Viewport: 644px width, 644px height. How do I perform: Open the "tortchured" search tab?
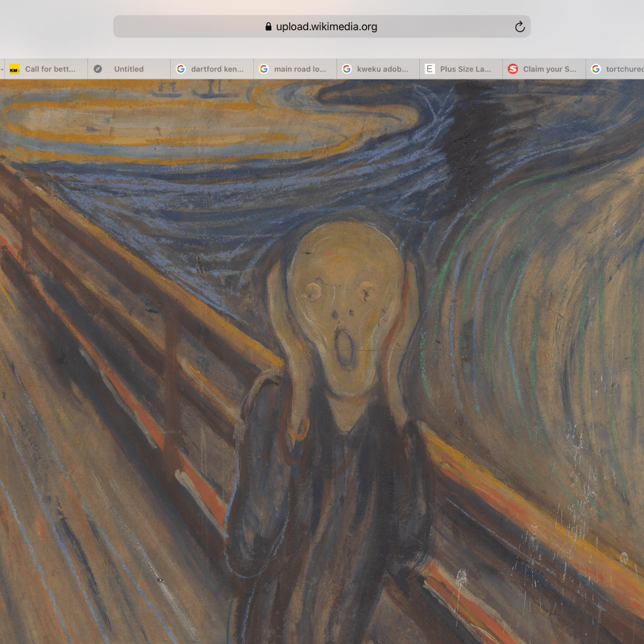point(623,69)
